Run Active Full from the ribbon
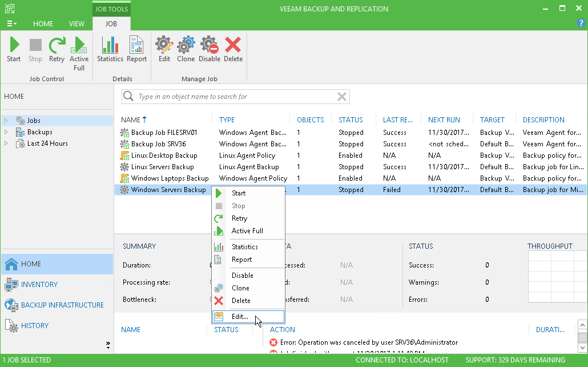Screen dimensions: 588x367 pos(79,54)
